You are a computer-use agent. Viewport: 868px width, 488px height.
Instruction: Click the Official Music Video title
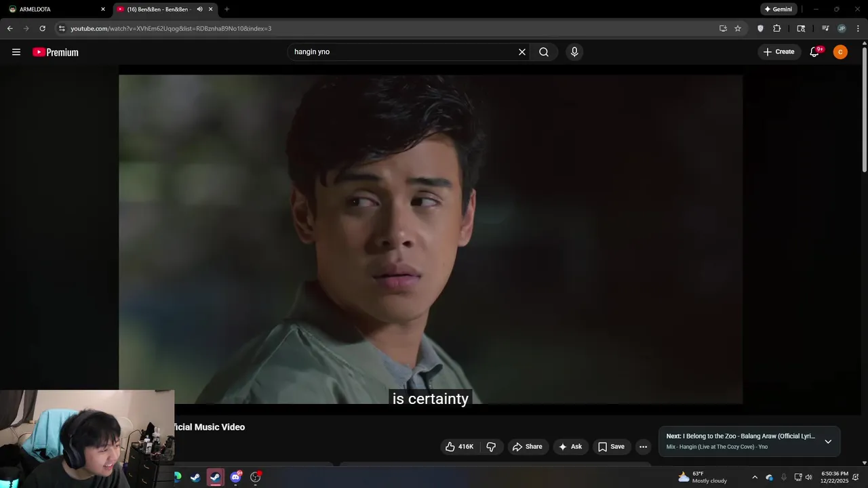tap(210, 427)
